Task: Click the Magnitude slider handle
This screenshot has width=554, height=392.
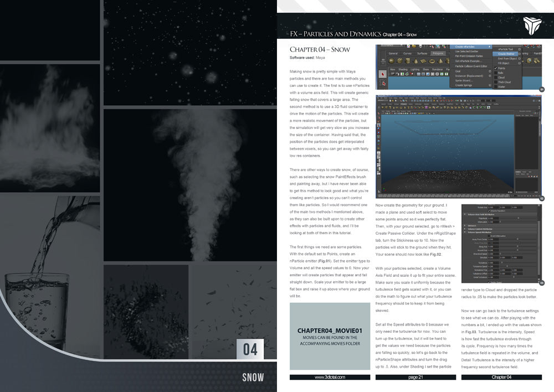Action: [x=518, y=218]
